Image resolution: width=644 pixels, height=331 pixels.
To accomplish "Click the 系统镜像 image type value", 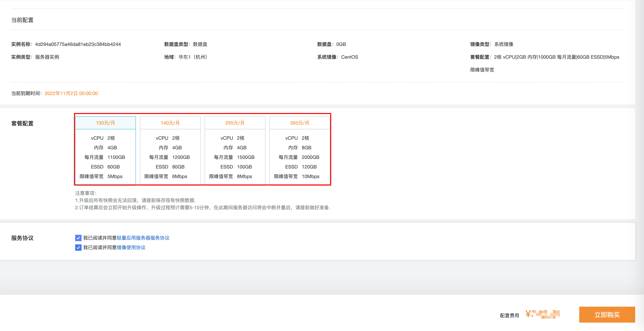I will [x=503, y=44].
